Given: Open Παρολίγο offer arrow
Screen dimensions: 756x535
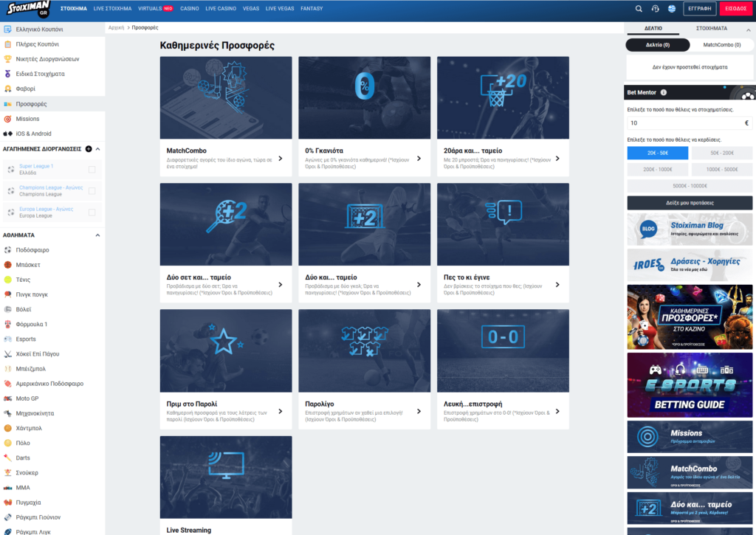Looking at the screenshot, I should pos(419,412).
